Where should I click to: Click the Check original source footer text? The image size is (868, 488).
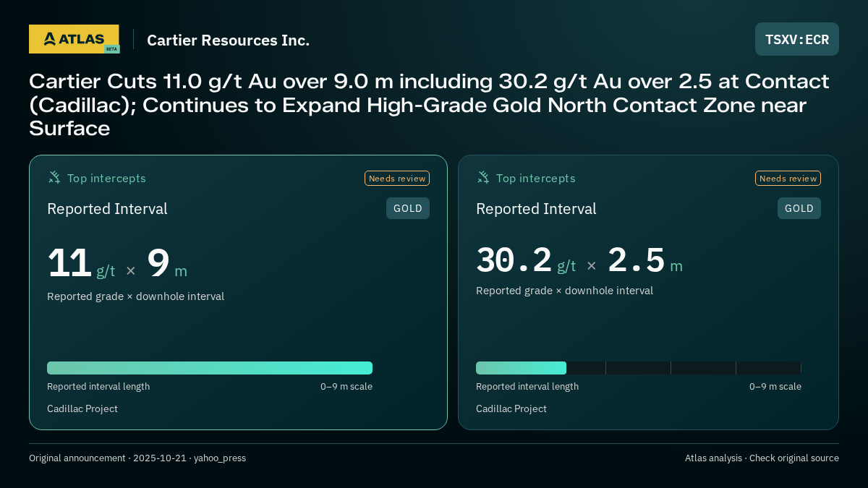(x=793, y=458)
